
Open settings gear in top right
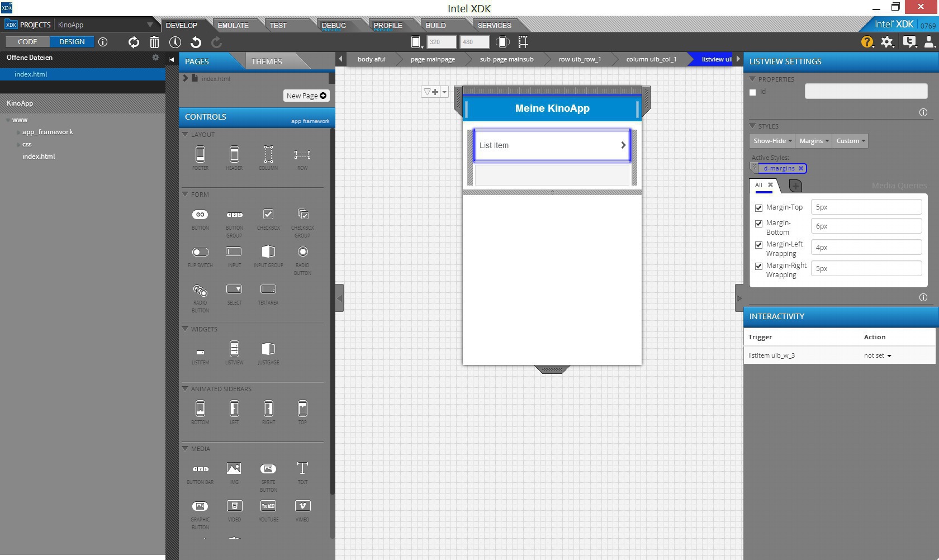point(887,42)
